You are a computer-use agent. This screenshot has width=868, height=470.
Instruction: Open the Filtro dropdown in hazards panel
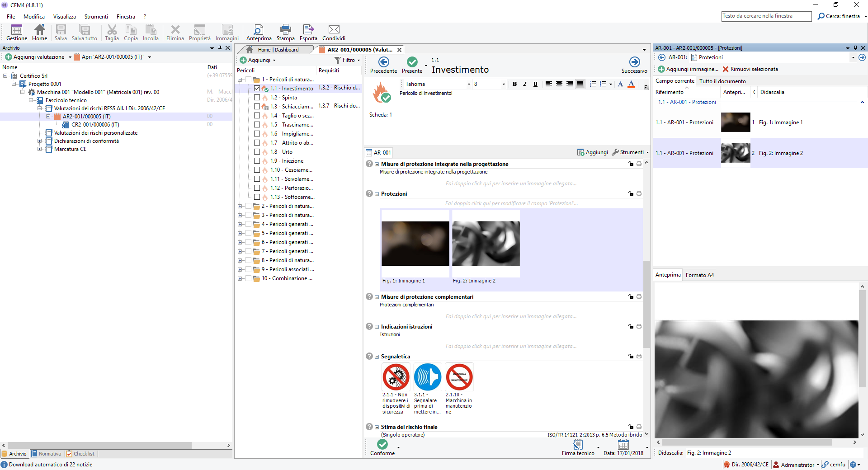point(347,60)
